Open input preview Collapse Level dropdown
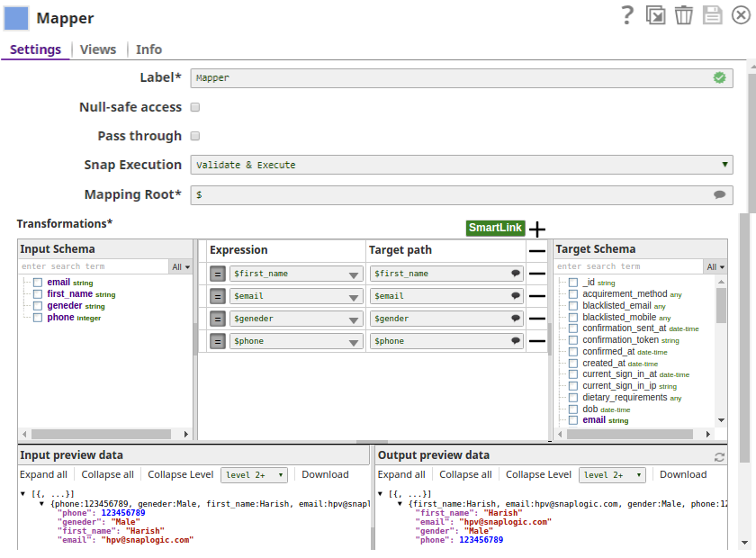Screen dimensions: 756x558 coord(254,475)
